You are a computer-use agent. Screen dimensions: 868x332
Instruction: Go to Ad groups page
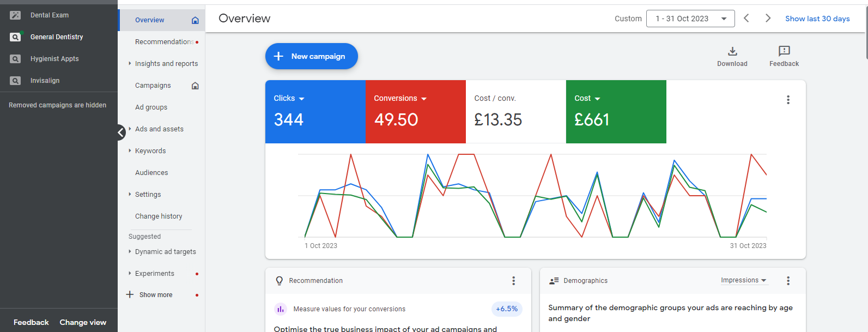151,107
